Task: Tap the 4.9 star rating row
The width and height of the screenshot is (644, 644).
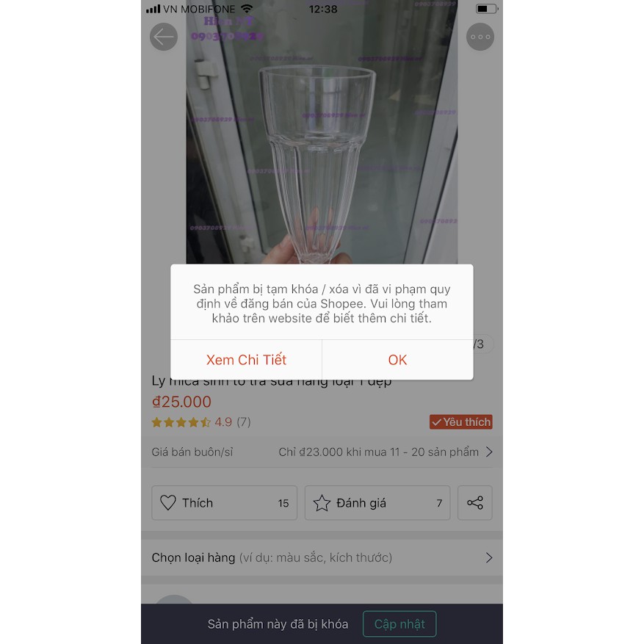Action: coord(201,422)
